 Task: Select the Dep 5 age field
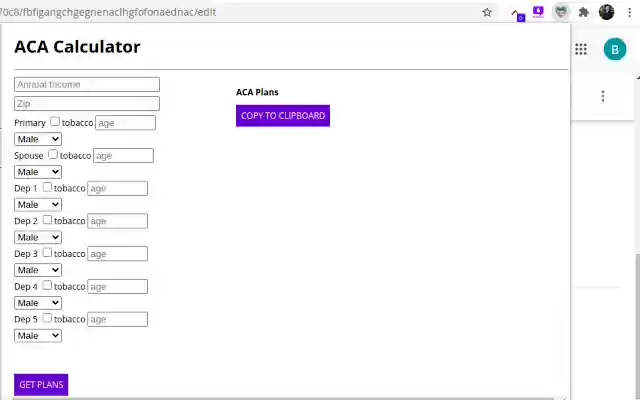tap(118, 319)
